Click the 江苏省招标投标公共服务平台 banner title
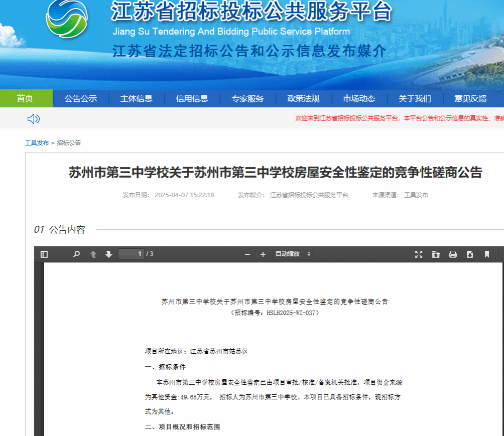This screenshot has width=504, height=436. [251, 11]
